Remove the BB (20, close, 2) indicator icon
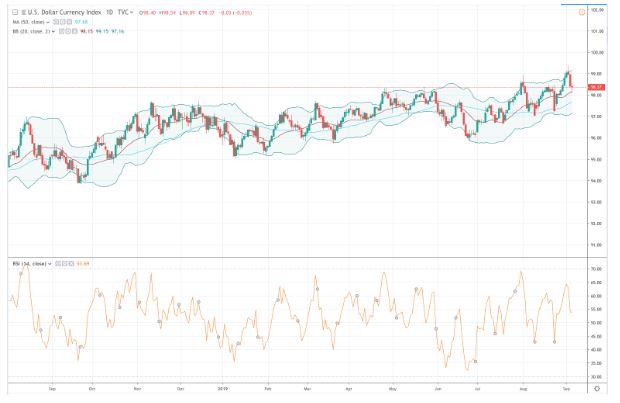The image size is (620, 403). [72, 32]
